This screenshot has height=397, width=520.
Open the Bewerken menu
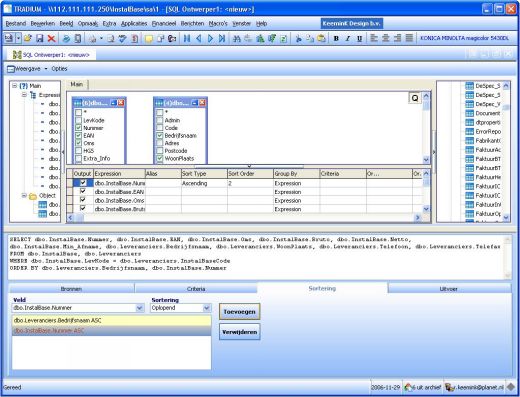tap(43, 24)
